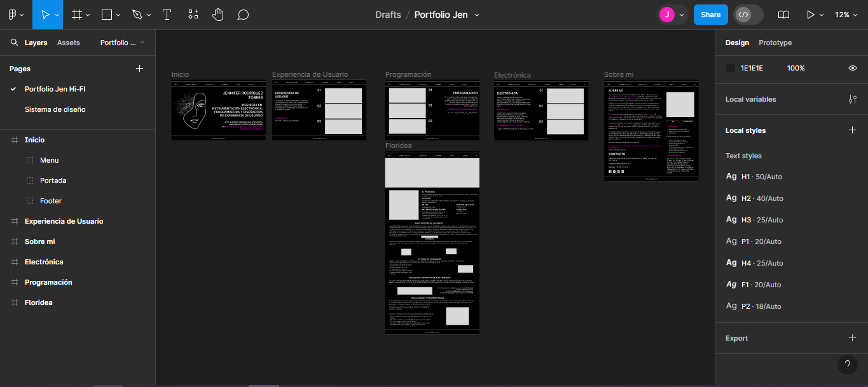Image resolution: width=868 pixels, height=387 pixels.
Task: Hide the 1E1E1E fill using the eye toggle
Action: click(x=851, y=68)
